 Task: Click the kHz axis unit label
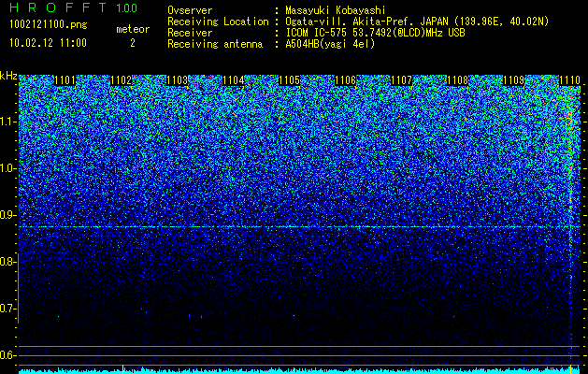tap(8, 76)
